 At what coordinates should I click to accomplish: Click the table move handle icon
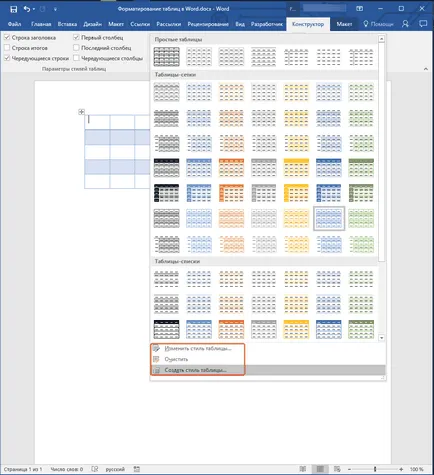(x=81, y=112)
